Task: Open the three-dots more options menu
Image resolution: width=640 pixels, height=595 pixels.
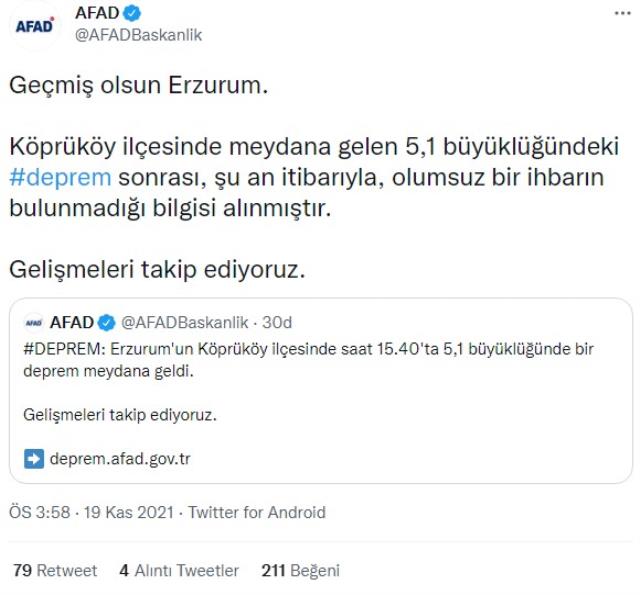Action: [x=622, y=13]
